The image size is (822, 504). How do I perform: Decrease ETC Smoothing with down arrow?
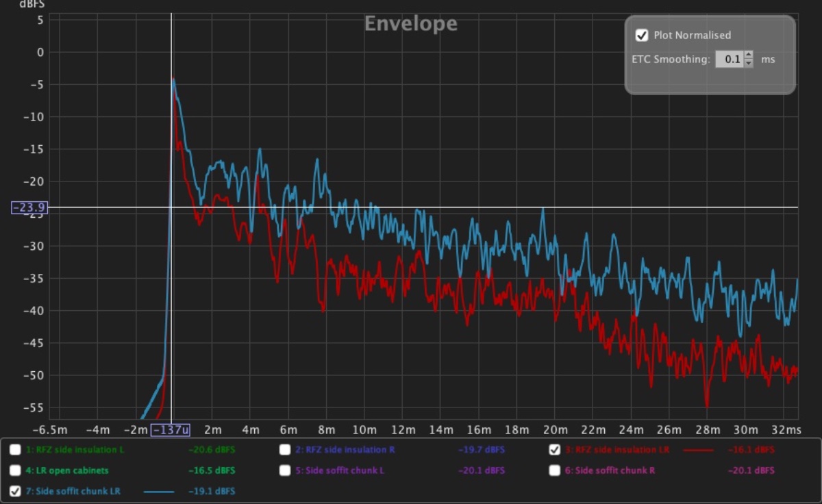coord(748,64)
